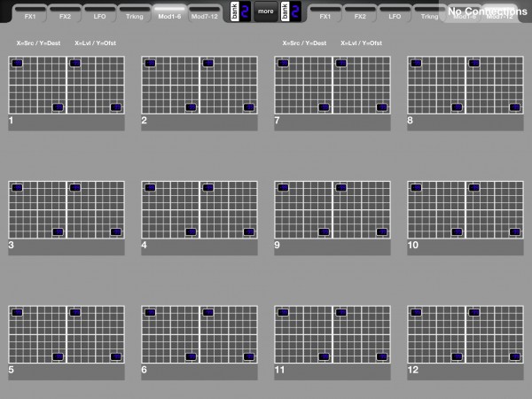Select lower blue value box in mod 6 left grid

point(191,356)
